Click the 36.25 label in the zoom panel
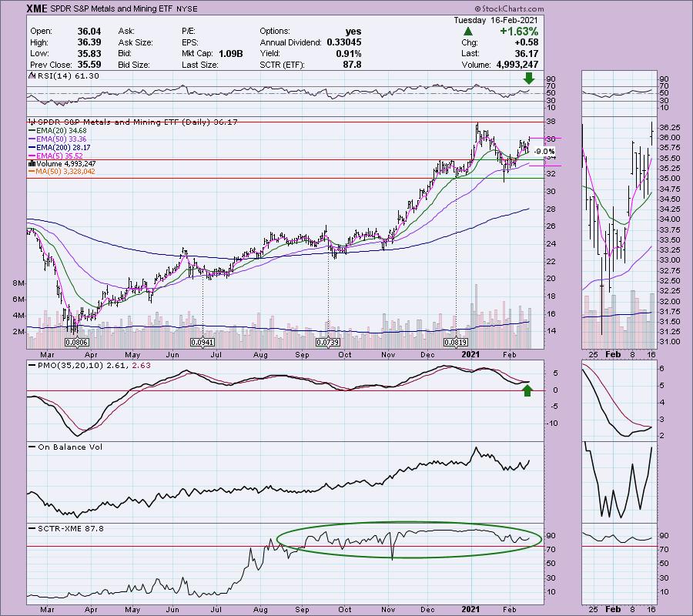Image resolution: width=693 pixels, height=616 pixels. pos(670,128)
